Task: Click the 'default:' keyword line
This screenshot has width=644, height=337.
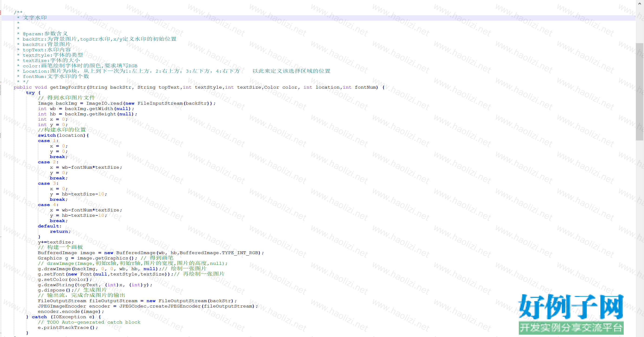Action: 49,226
